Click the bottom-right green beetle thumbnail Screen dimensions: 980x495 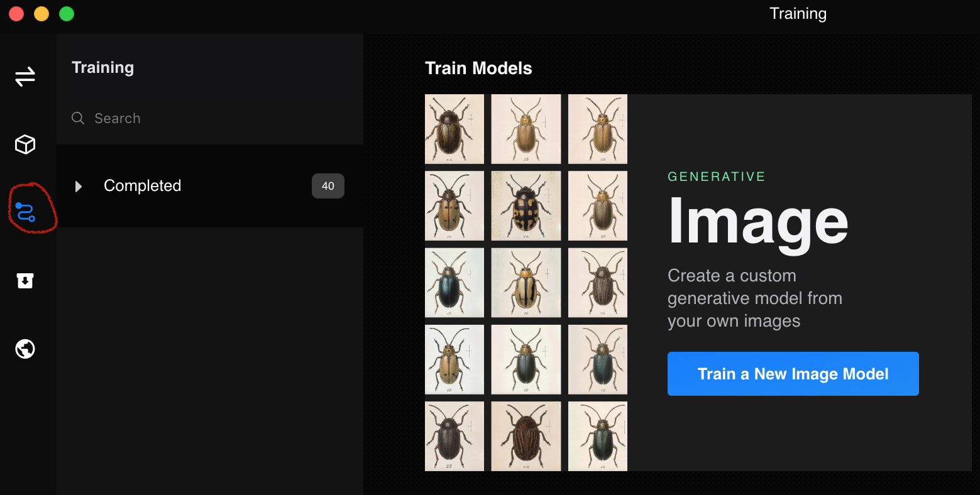click(x=598, y=436)
